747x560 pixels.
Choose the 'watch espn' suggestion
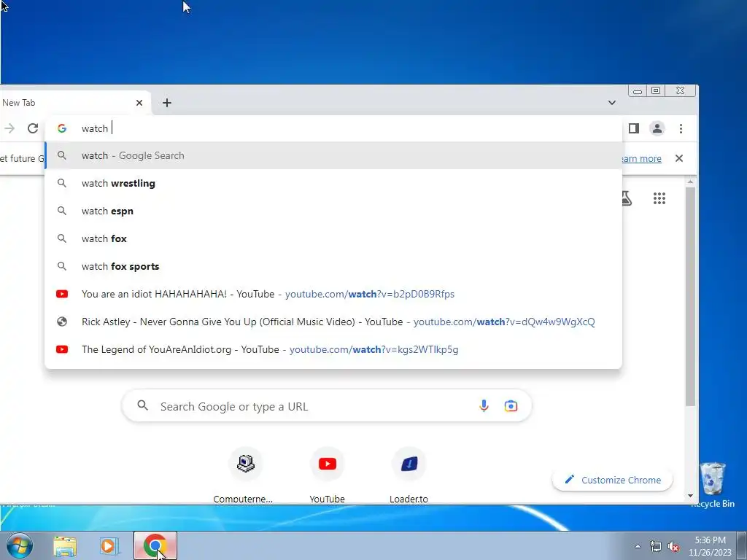[x=333, y=211]
